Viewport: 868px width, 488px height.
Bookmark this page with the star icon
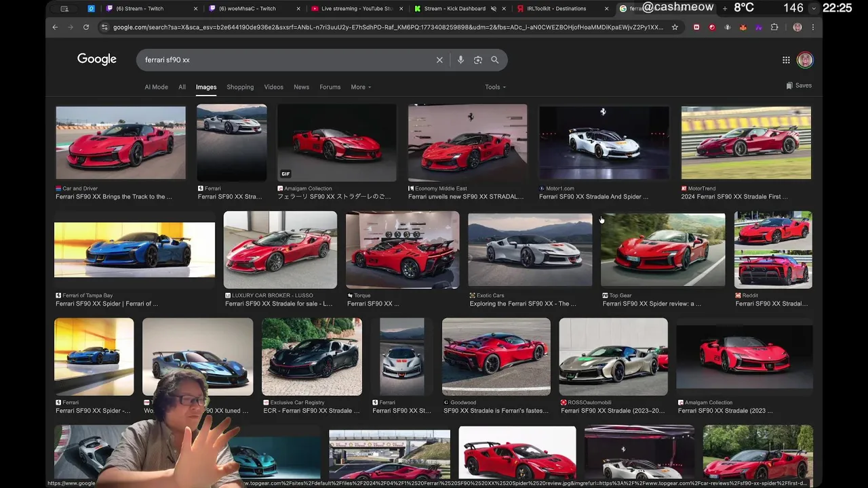click(675, 27)
